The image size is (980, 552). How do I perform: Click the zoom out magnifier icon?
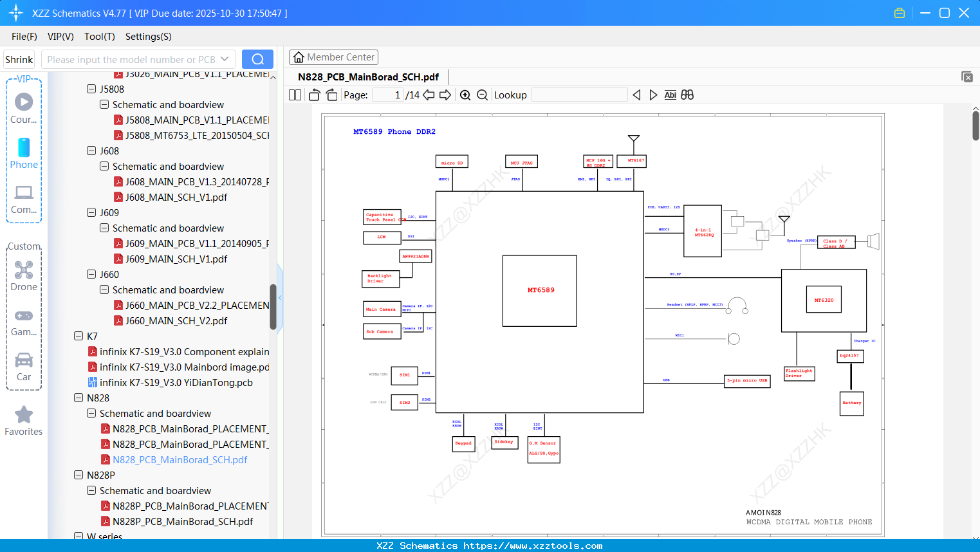(x=482, y=95)
